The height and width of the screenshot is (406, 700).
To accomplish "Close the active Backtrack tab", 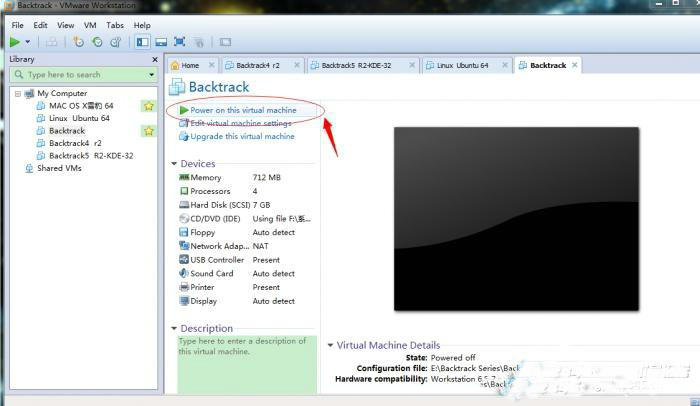I will coord(575,65).
